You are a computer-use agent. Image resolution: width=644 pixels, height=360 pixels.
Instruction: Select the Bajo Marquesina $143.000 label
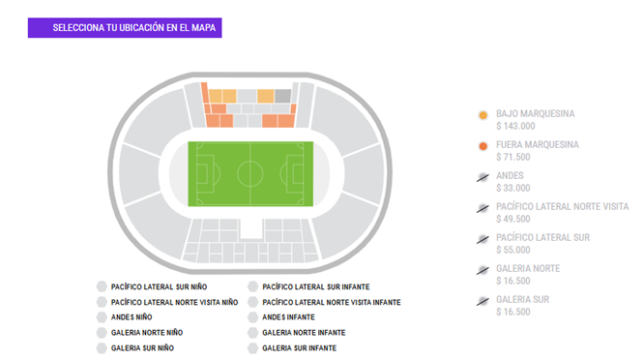coord(535,120)
